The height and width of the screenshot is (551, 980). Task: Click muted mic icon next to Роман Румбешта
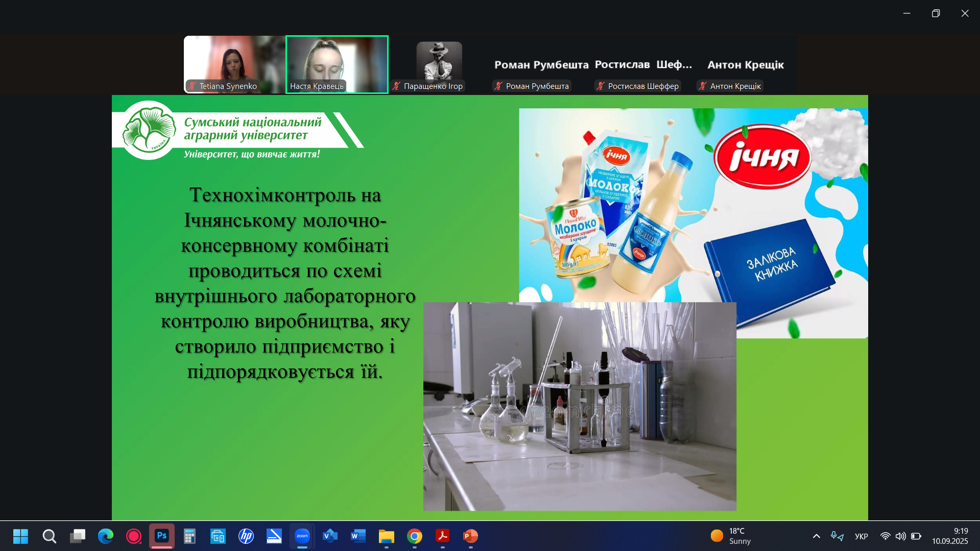coord(499,86)
